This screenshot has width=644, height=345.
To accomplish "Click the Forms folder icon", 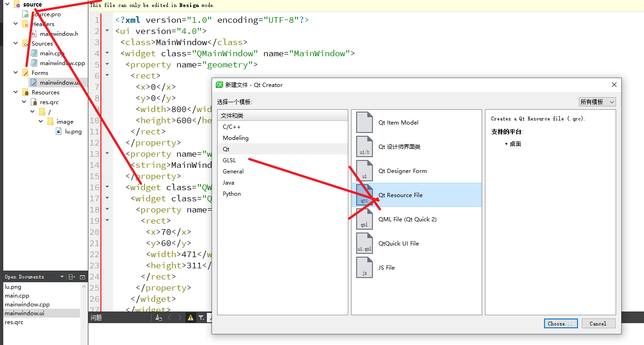I will tap(26, 73).
